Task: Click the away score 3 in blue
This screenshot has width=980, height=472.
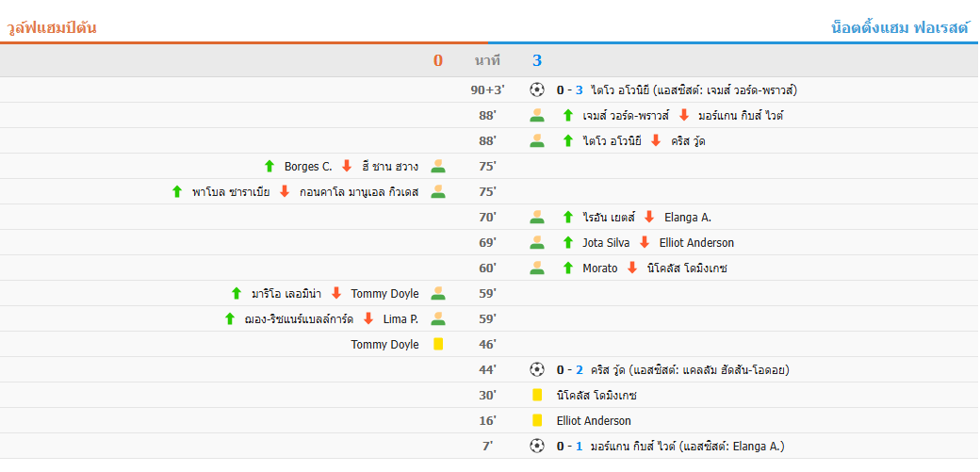Action: 537,61
